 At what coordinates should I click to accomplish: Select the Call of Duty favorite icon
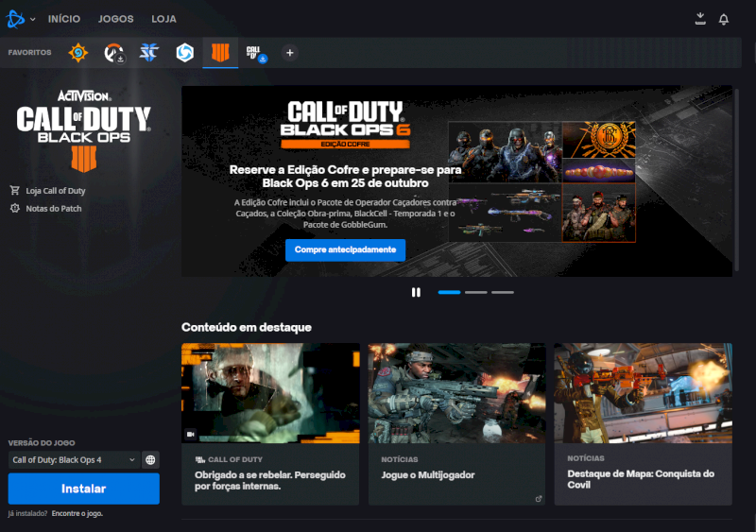coord(255,54)
